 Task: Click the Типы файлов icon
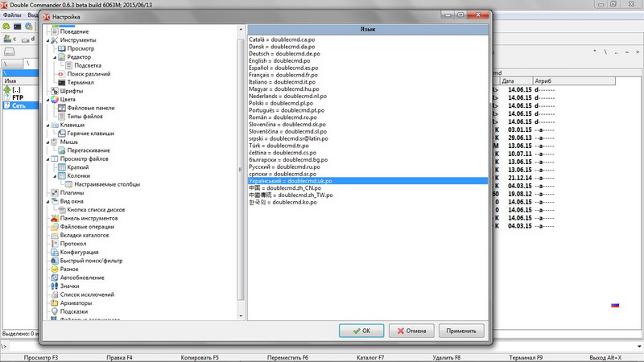click(x=62, y=116)
